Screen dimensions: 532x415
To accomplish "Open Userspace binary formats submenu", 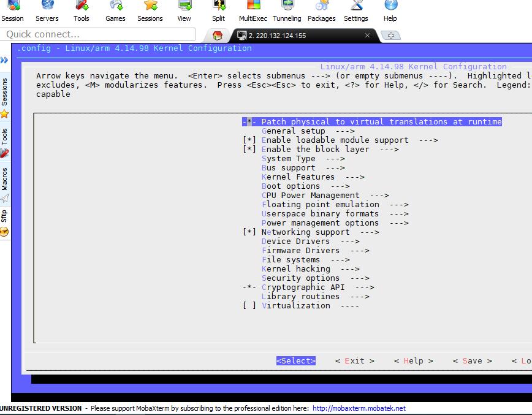I will point(335,214).
